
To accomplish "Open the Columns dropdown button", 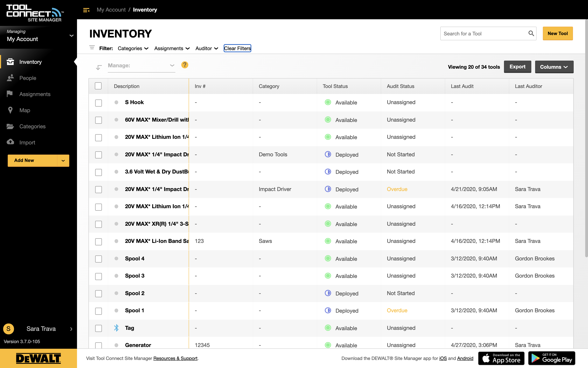I will pos(554,67).
